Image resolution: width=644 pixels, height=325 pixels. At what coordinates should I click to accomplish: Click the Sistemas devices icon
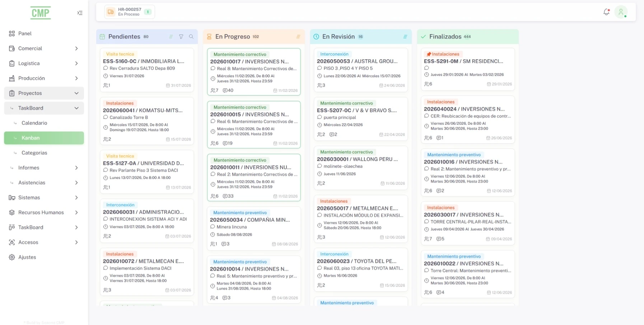click(x=12, y=198)
